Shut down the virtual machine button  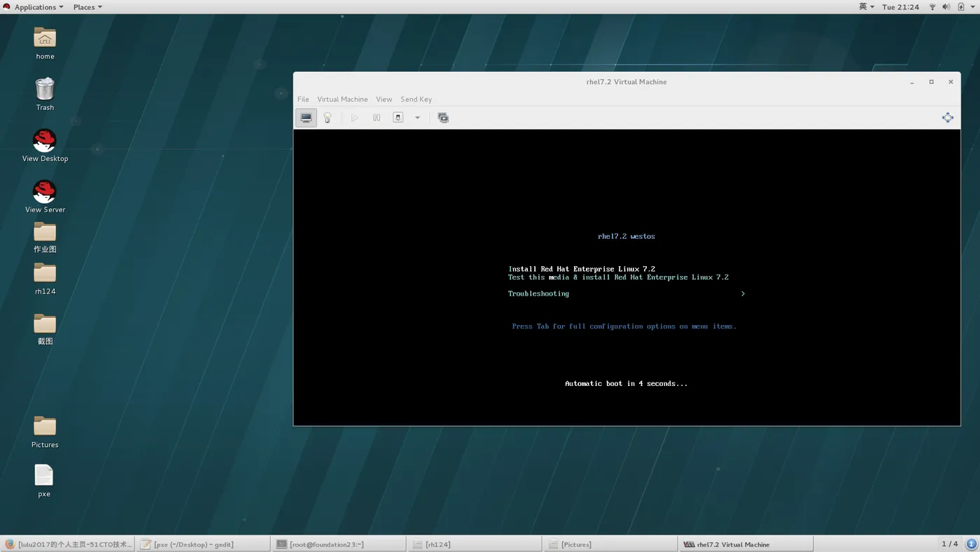(x=398, y=118)
